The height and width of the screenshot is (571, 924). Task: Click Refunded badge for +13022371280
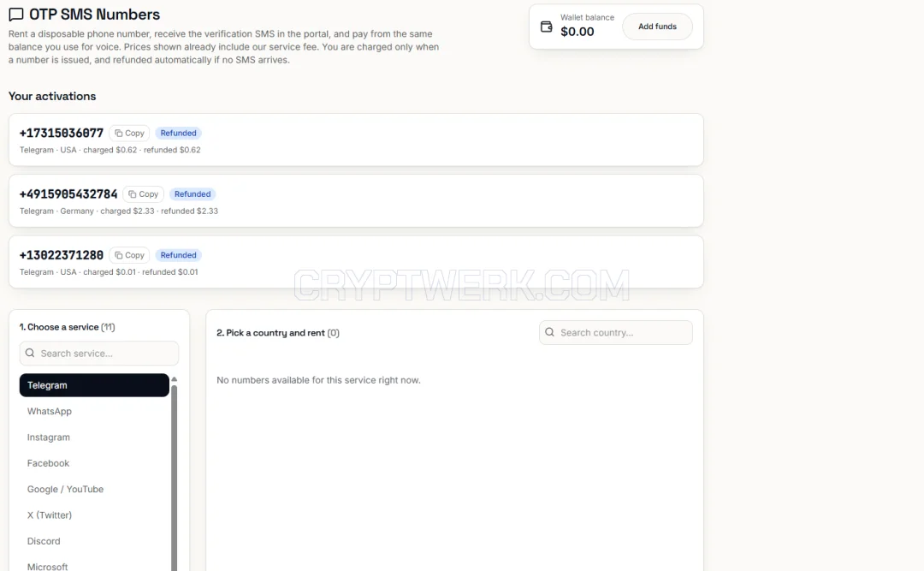(178, 255)
